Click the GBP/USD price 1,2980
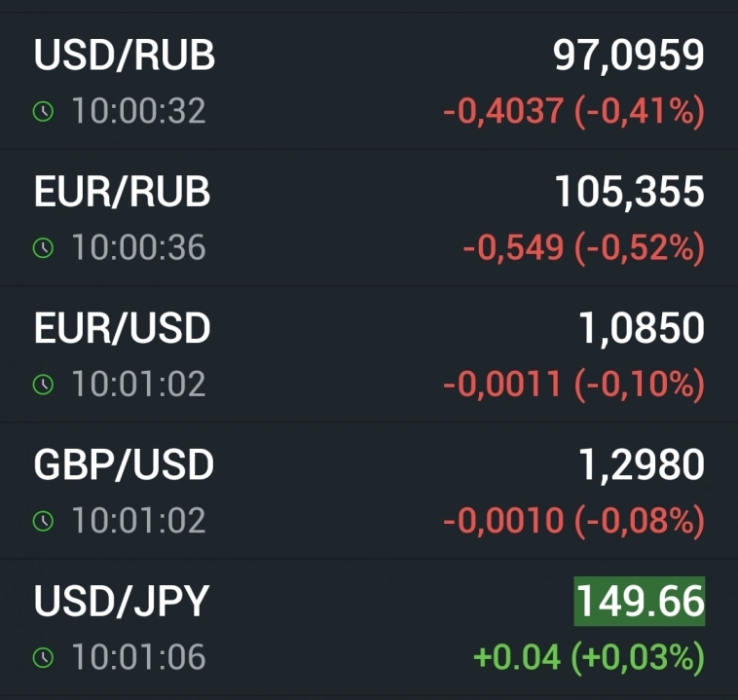Image resolution: width=738 pixels, height=700 pixels. tap(642, 465)
